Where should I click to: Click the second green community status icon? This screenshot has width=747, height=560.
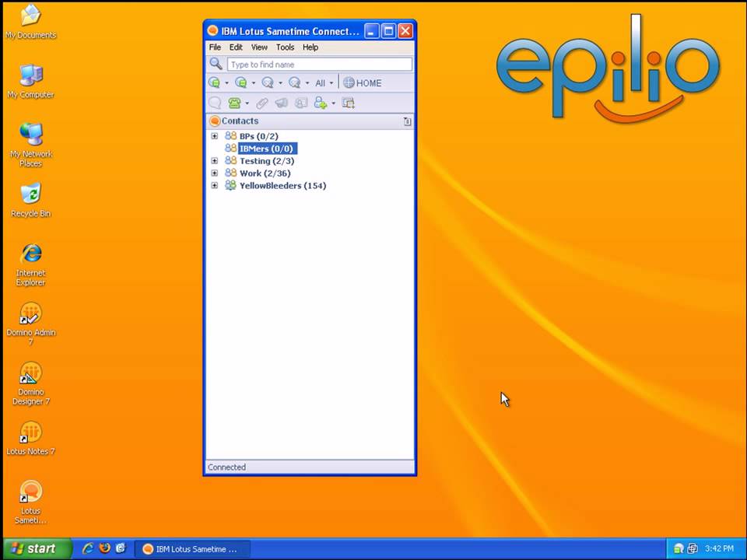(x=241, y=83)
